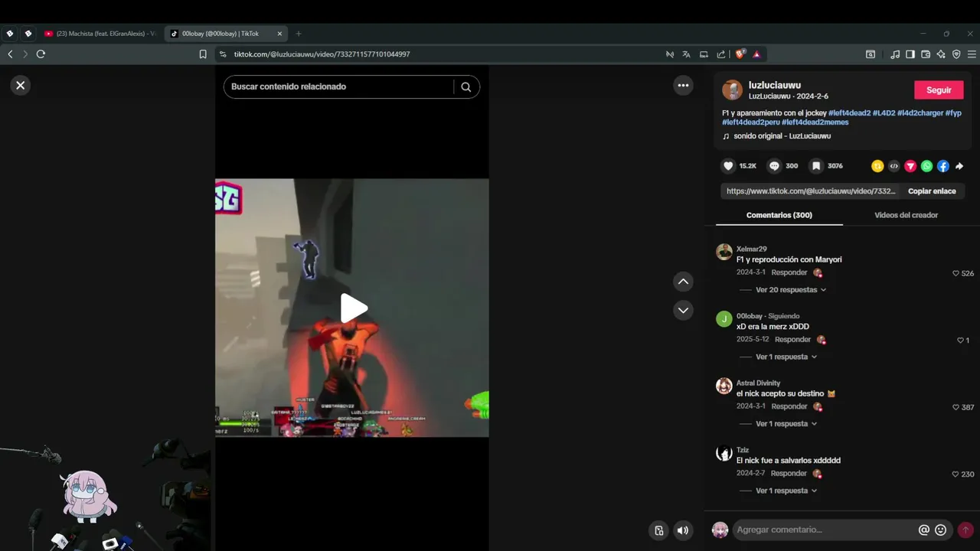Expand replies under Astral Divinity comment
The image size is (980, 551).
pos(786,424)
